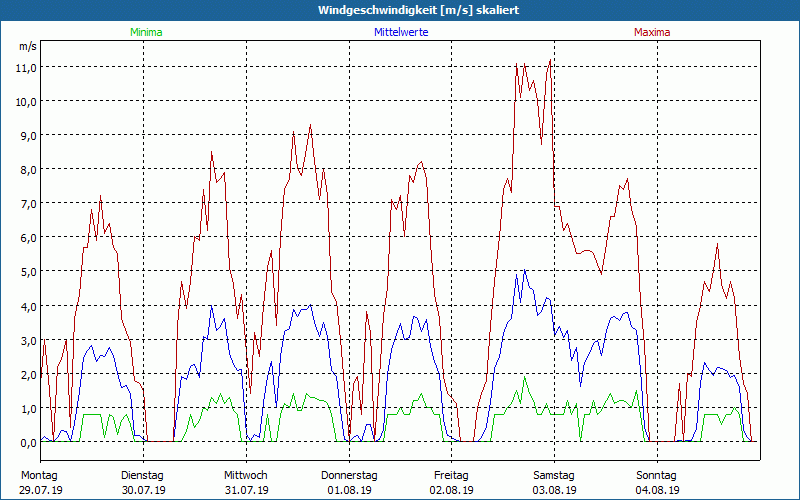Click the 5,0 y-axis value
The image size is (800, 500).
pos(29,272)
